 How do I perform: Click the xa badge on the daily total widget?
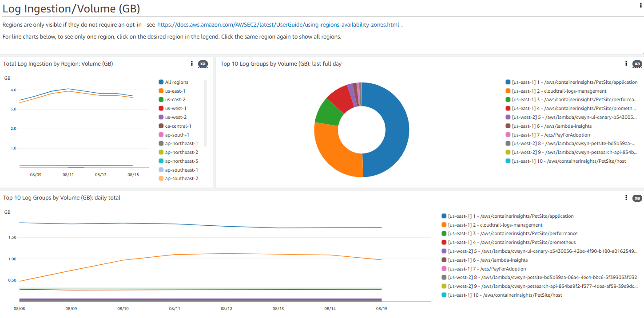point(637,198)
